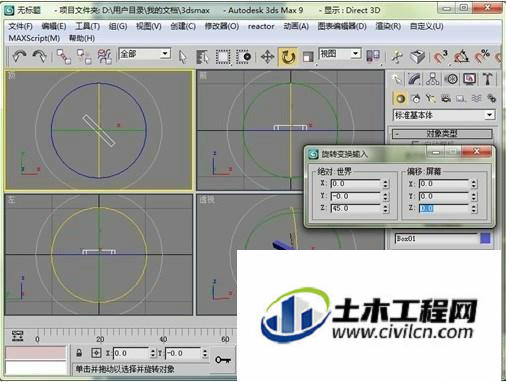506x382 pixels.
Task: Activate Select and Scale tool
Action: (308, 57)
